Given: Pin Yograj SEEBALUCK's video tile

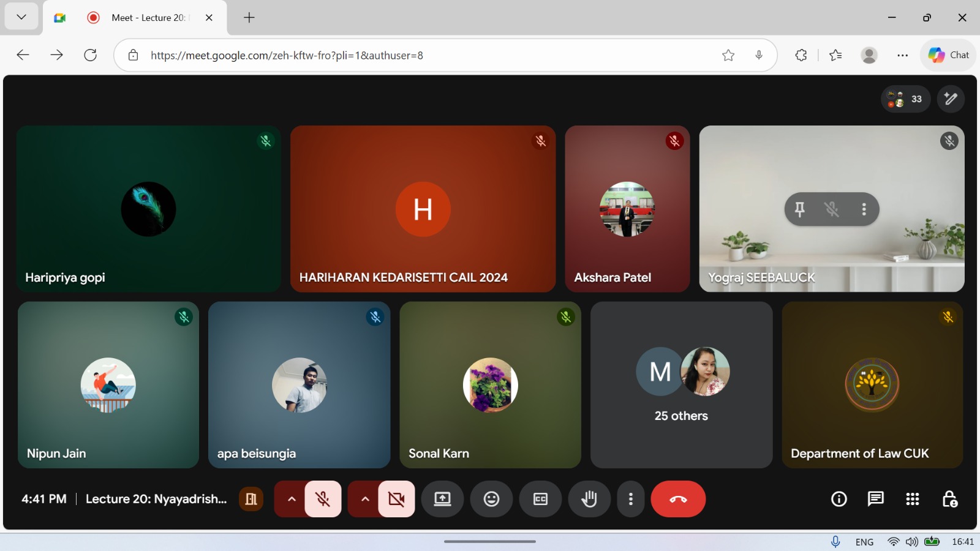Looking at the screenshot, I should pyautogui.click(x=799, y=209).
